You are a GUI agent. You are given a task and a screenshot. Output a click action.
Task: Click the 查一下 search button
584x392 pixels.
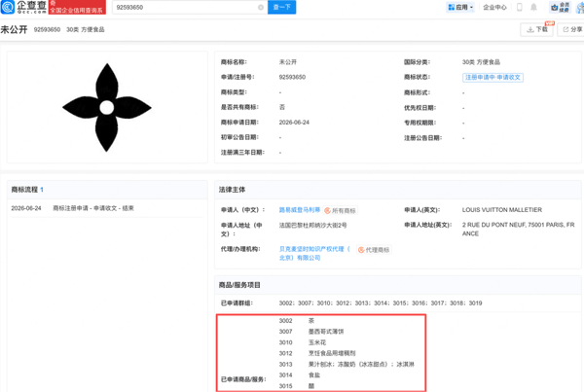[281, 7]
